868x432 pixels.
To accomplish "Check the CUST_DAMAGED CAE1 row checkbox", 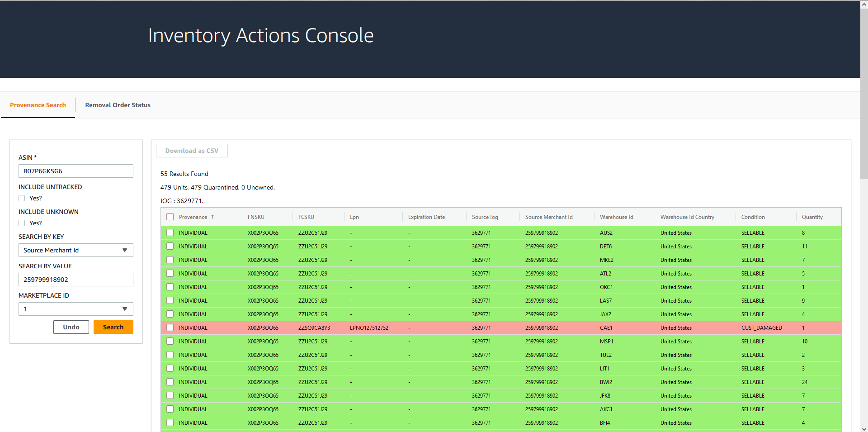I will tap(170, 328).
